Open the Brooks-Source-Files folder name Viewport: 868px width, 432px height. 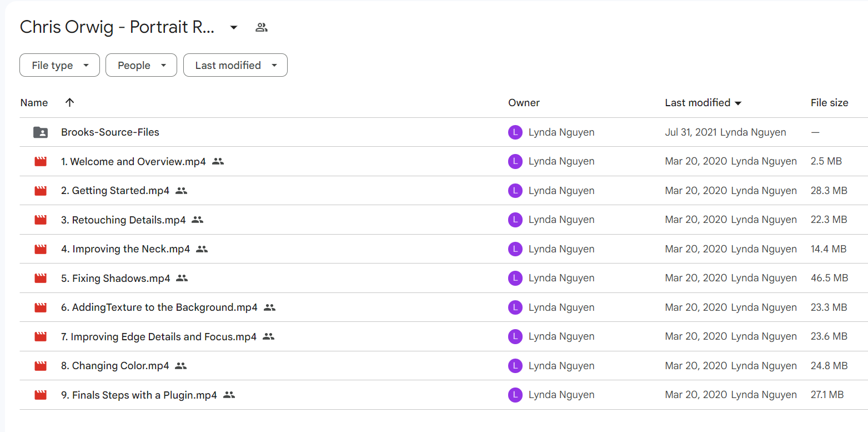[x=110, y=132]
